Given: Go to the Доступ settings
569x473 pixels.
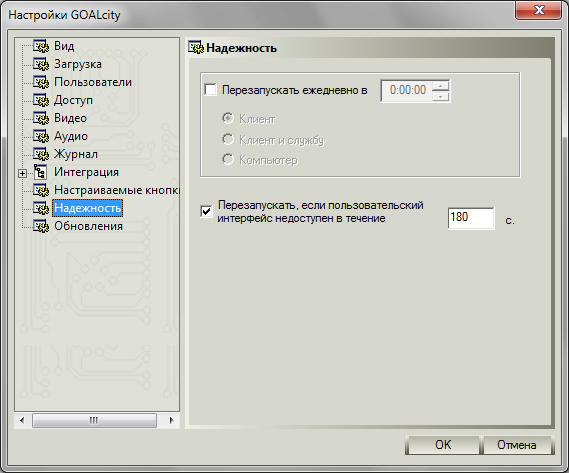Looking at the screenshot, I should pyautogui.click(x=73, y=100).
